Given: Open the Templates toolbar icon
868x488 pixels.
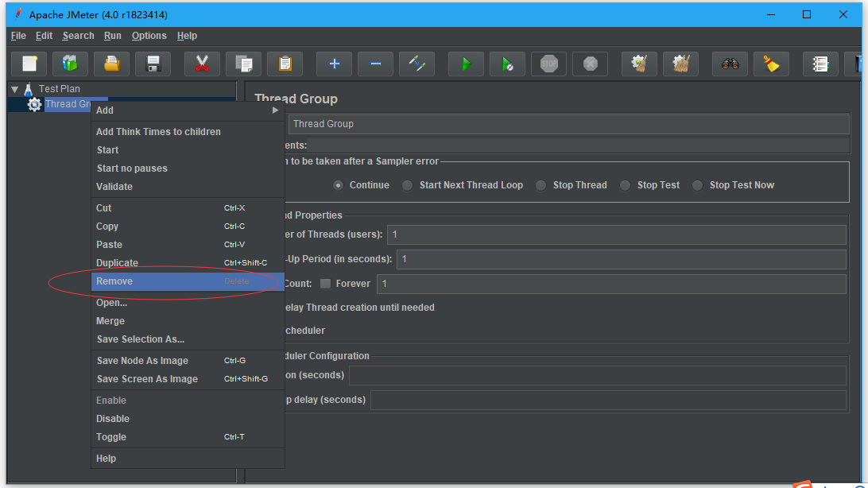Looking at the screenshot, I should pos(71,64).
